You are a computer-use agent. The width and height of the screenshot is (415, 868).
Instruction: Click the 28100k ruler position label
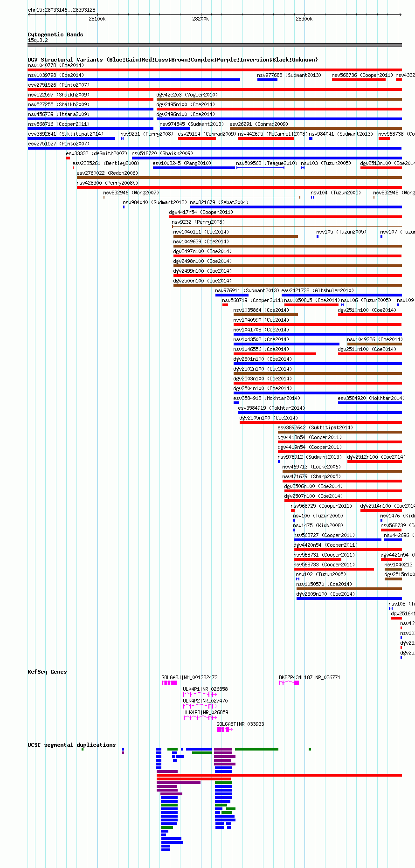click(x=97, y=19)
